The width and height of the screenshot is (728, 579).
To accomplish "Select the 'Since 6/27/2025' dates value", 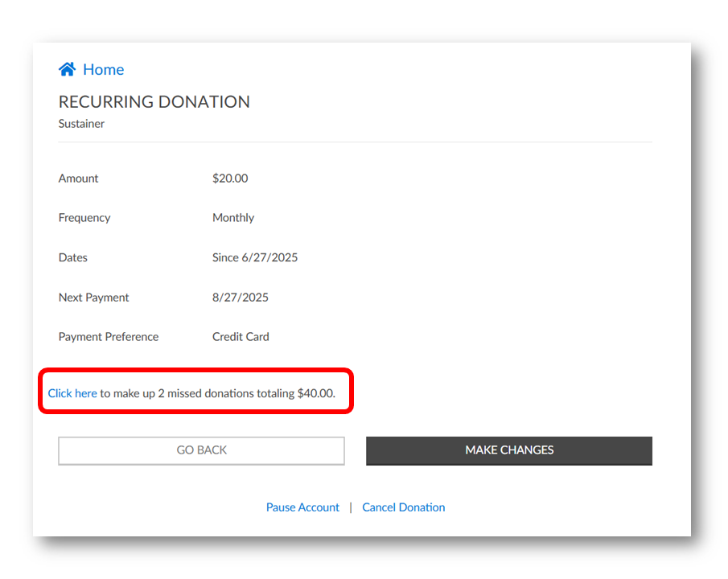I will click(255, 257).
